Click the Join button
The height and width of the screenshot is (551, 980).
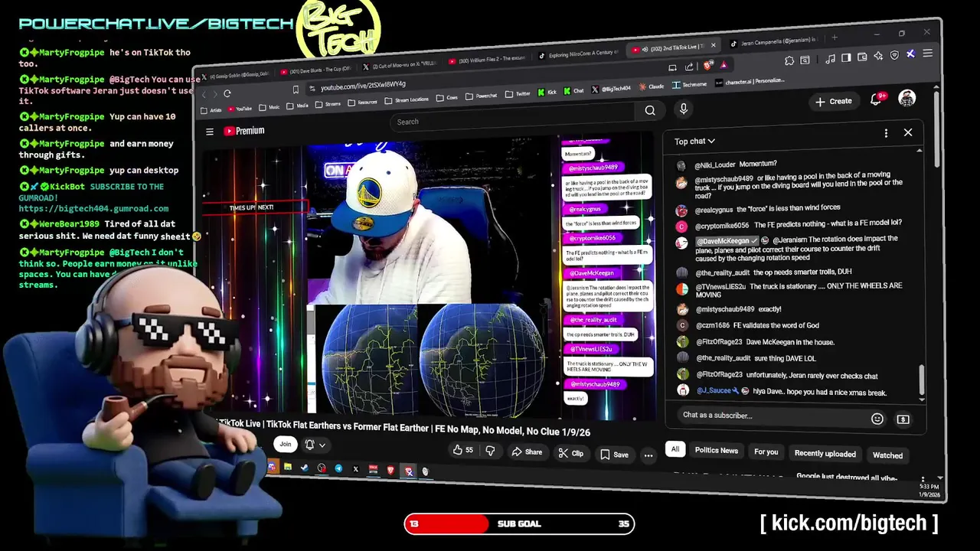286,444
